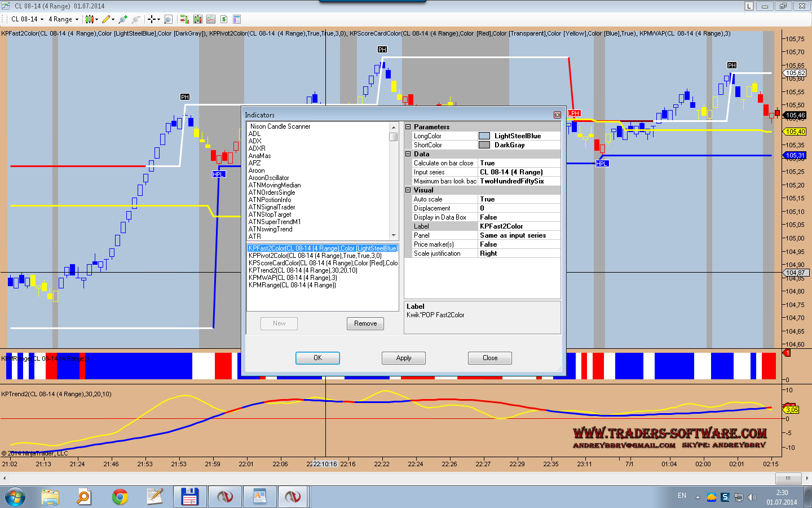Select ADX in the indicators list
This screenshot has width=812, height=508.
coord(255,141)
